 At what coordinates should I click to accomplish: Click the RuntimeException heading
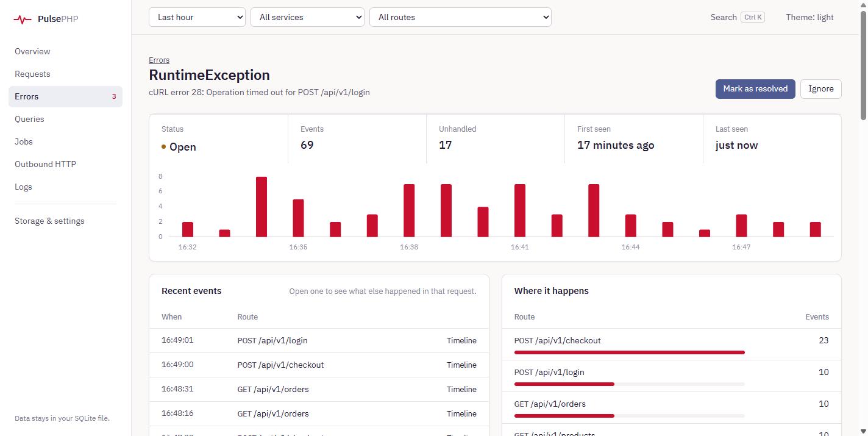click(x=209, y=75)
